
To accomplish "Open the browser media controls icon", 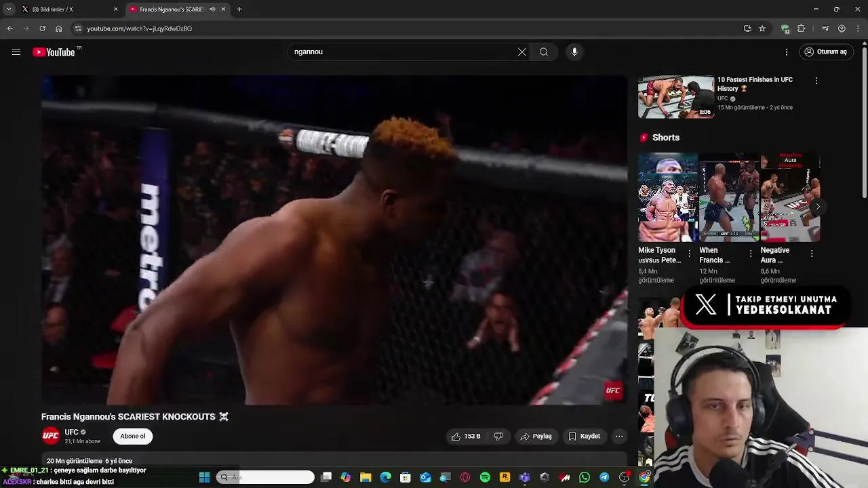I will [825, 28].
